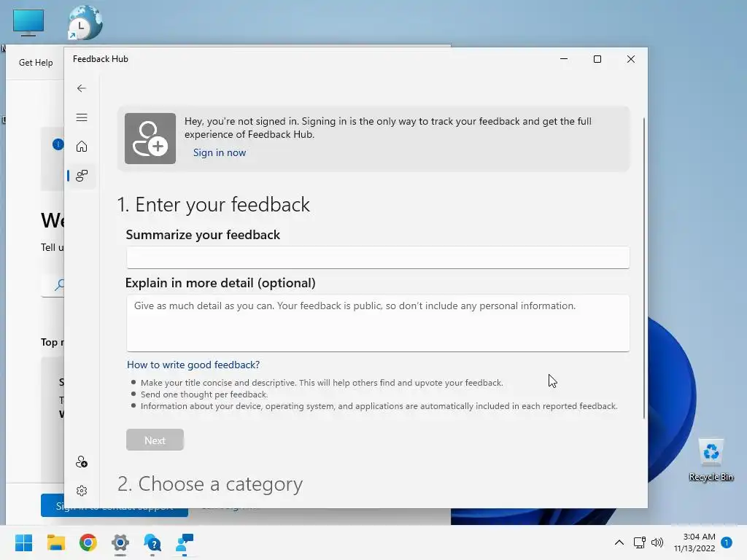The width and height of the screenshot is (747, 560).
Task: Launch Google Chrome from the taskbar
Action: pos(88,542)
